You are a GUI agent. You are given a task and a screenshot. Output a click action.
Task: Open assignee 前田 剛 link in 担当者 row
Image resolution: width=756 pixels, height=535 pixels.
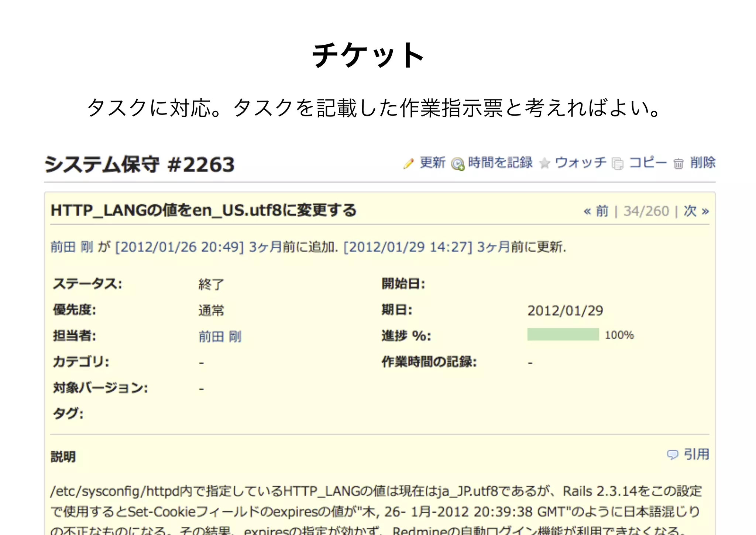(x=220, y=336)
